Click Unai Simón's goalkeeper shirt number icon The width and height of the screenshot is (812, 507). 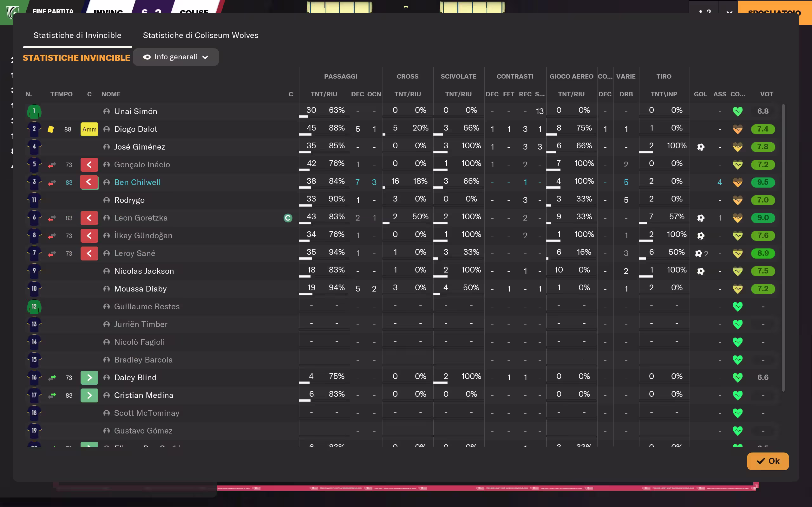pos(34,111)
